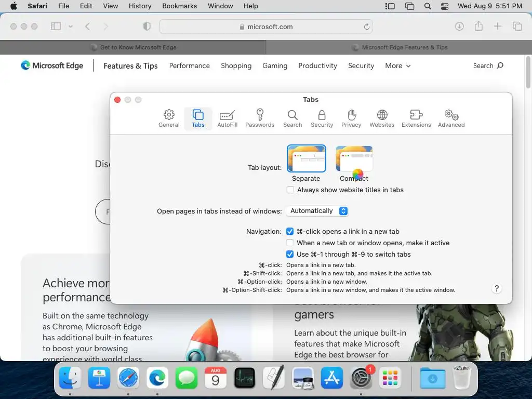Open the Passwords preferences pane
Screen dimensions: 532x399
260,118
